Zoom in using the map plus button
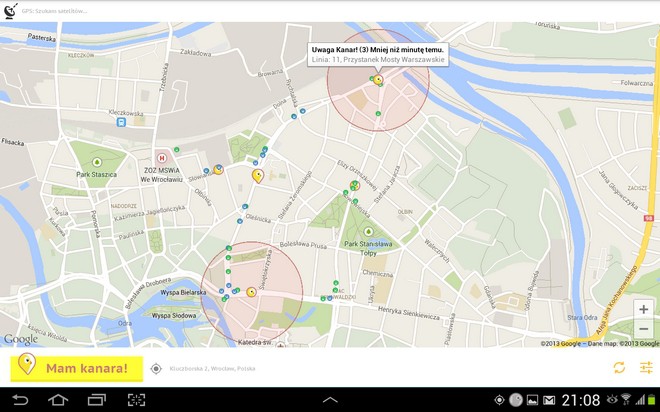Image resolution: width=660 pixels, height=412 pixels. pyautogui.click(x=643, y=310)
